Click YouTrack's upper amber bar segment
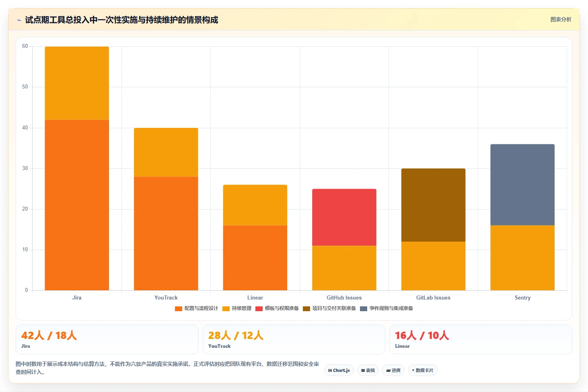Image resolution: width=588 pixels, height=392 pixels. point(166,152)
